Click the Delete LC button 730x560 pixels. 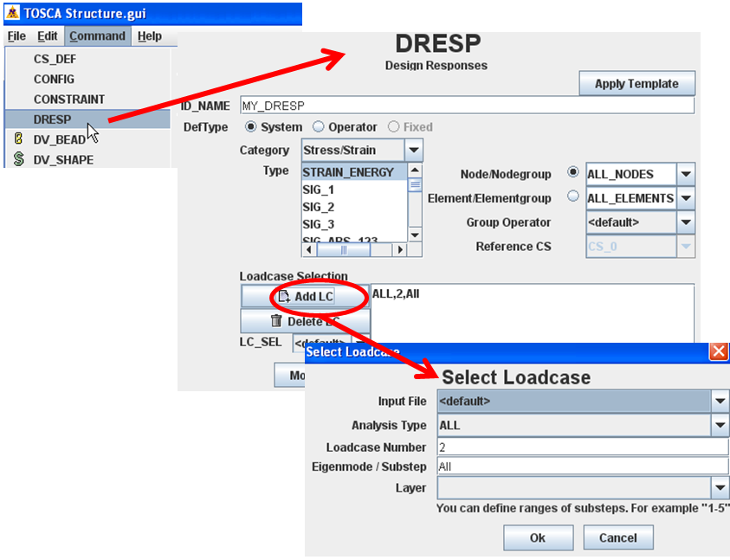306,321
